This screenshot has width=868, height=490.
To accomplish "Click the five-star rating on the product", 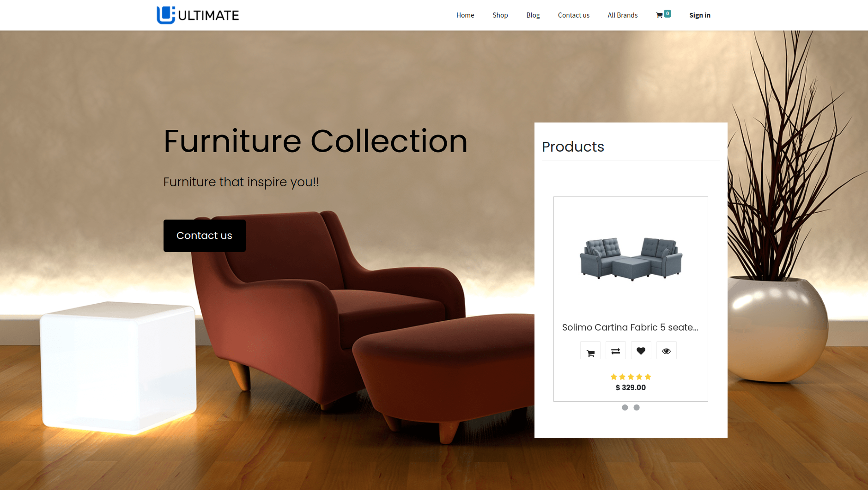I will 631,377.
